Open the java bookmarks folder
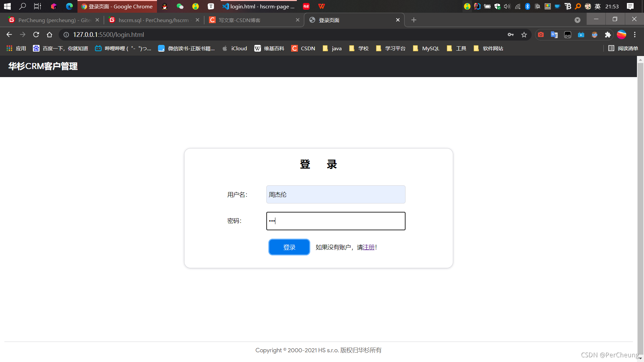This screenshot has width=644, height=362. click(332, 48)
